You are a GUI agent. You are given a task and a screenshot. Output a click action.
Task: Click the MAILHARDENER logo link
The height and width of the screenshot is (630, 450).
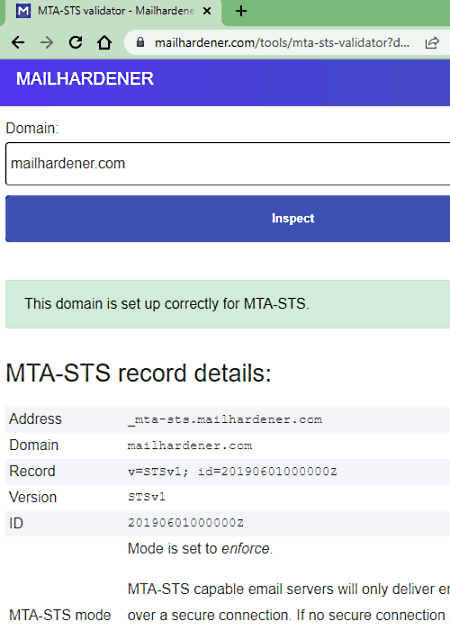pos(85,79)
